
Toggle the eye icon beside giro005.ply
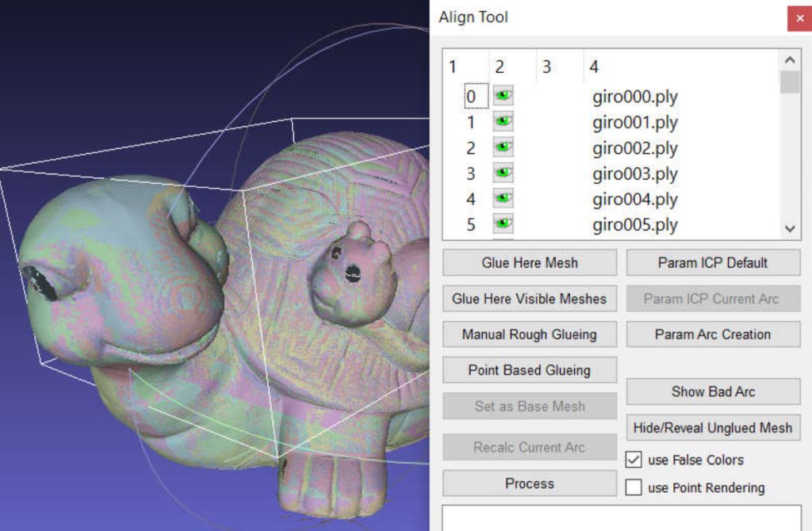[503, 224]
